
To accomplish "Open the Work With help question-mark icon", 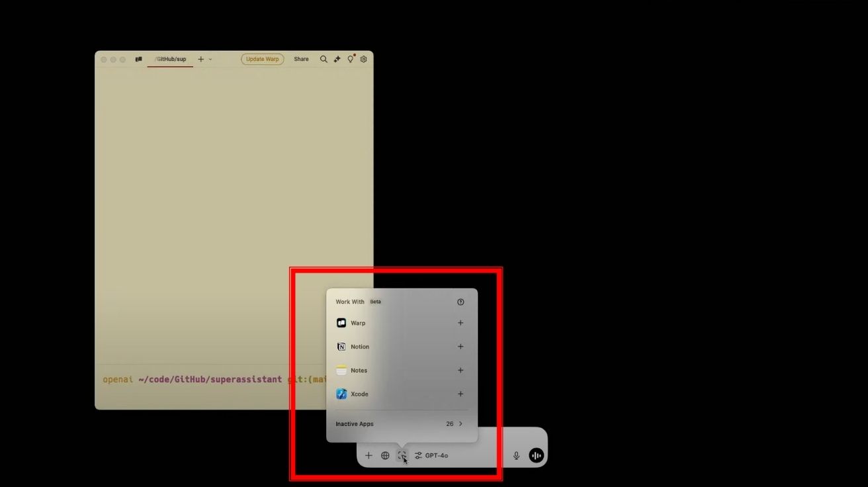I will tap(460, 302).
